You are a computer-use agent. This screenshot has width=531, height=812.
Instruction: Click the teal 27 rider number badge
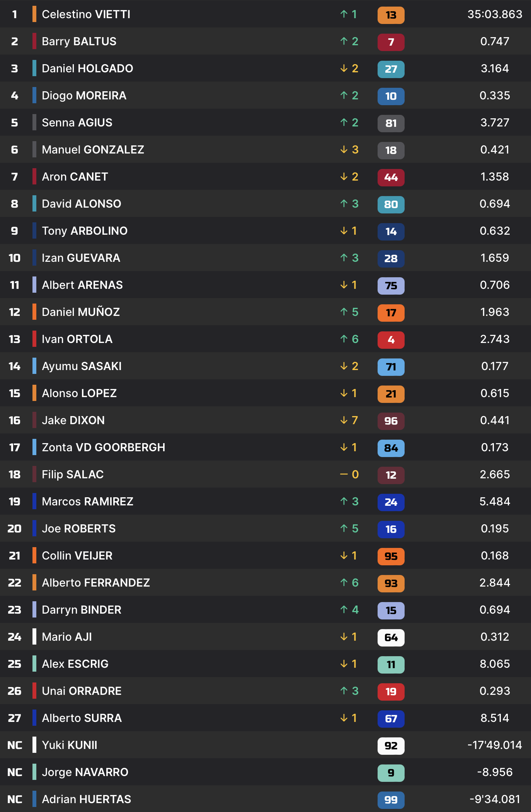coord(391,69)
